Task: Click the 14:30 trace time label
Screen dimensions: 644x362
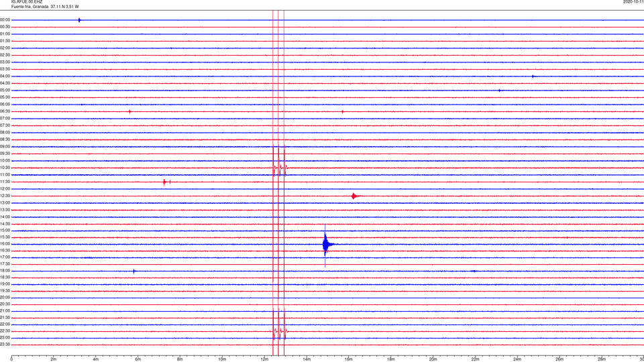Action: (x=5, y=224)
